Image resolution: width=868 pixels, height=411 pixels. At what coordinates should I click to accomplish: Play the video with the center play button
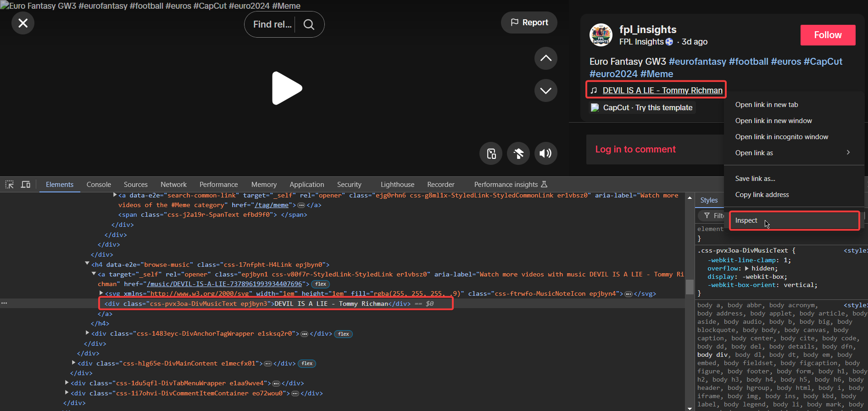click(287, 88)
